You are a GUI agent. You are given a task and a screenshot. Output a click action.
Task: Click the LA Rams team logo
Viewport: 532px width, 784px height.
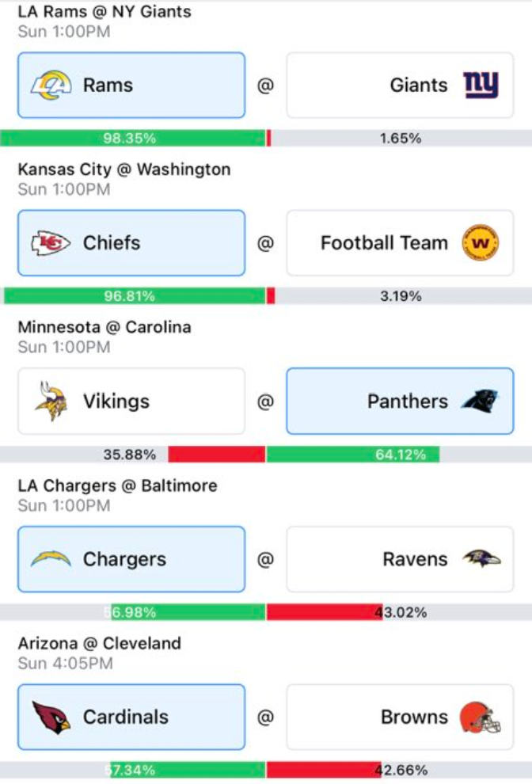click(51, 85)
